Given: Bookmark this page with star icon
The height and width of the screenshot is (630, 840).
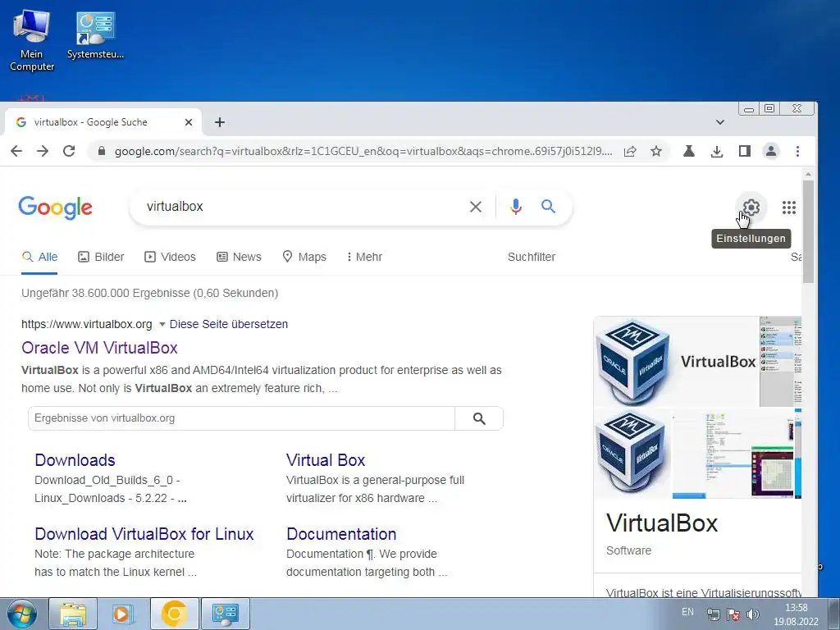Looking at the screenshot, I should click(x=655, y=151).
